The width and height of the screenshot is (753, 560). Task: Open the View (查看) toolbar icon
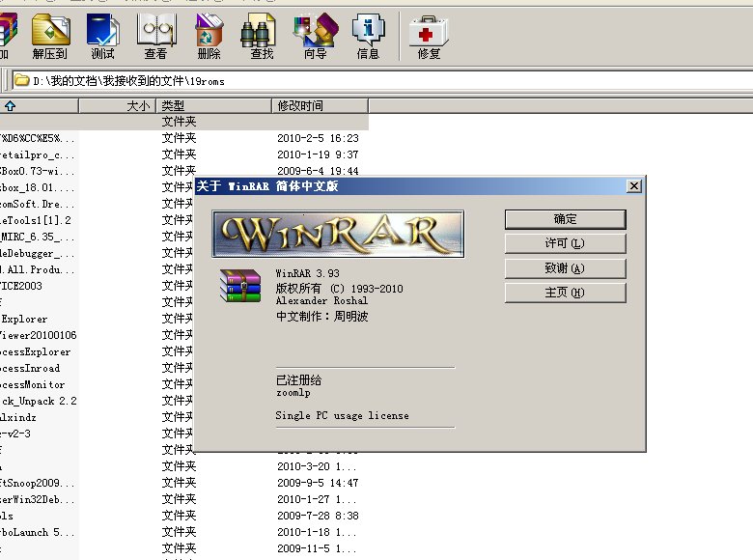point(155,36)
